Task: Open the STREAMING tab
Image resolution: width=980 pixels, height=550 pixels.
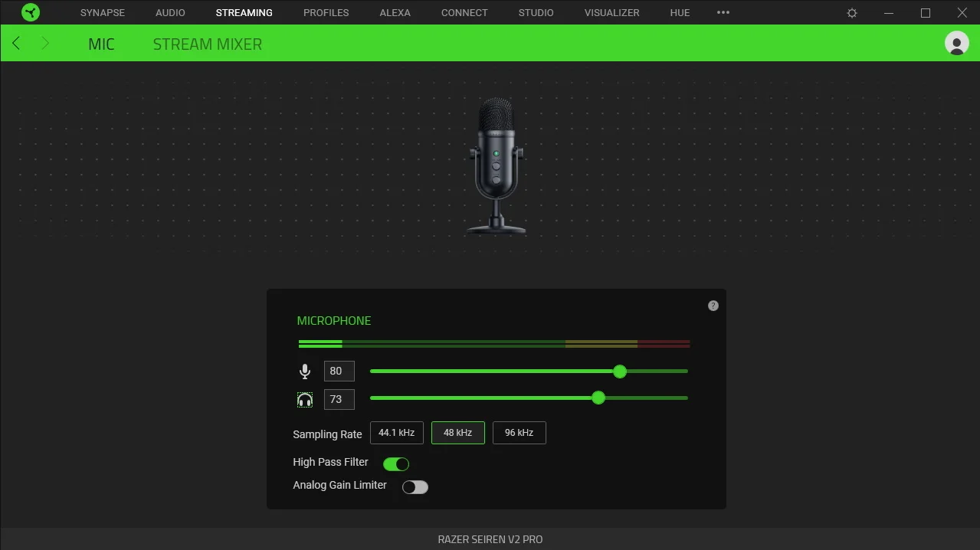Action: point(244,13)
